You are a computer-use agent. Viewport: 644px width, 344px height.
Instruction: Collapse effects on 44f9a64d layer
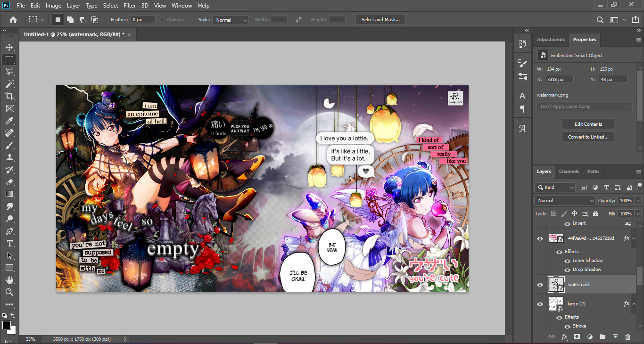(x=634, y=238)
